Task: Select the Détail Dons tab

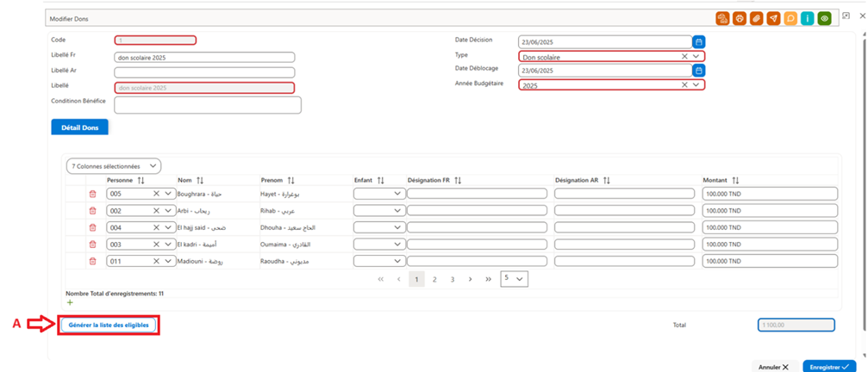Action: click(x=79, y=127)
